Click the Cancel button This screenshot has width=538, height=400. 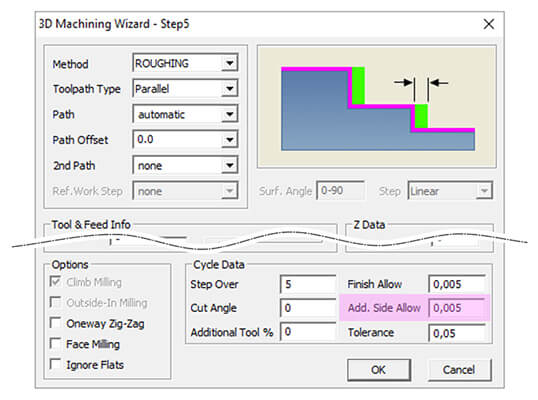point(459,370)
